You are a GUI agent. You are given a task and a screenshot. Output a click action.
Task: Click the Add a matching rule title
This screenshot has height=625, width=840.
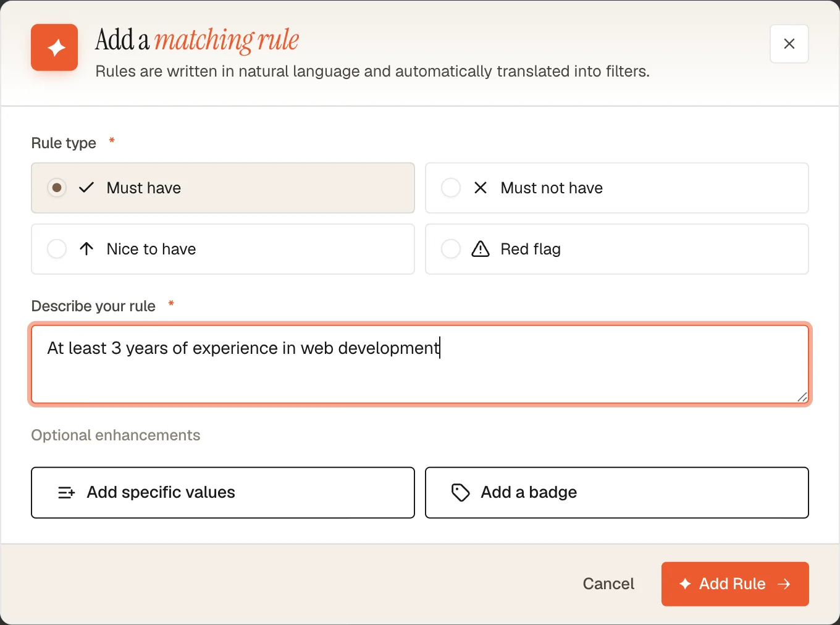coord(197,40)
